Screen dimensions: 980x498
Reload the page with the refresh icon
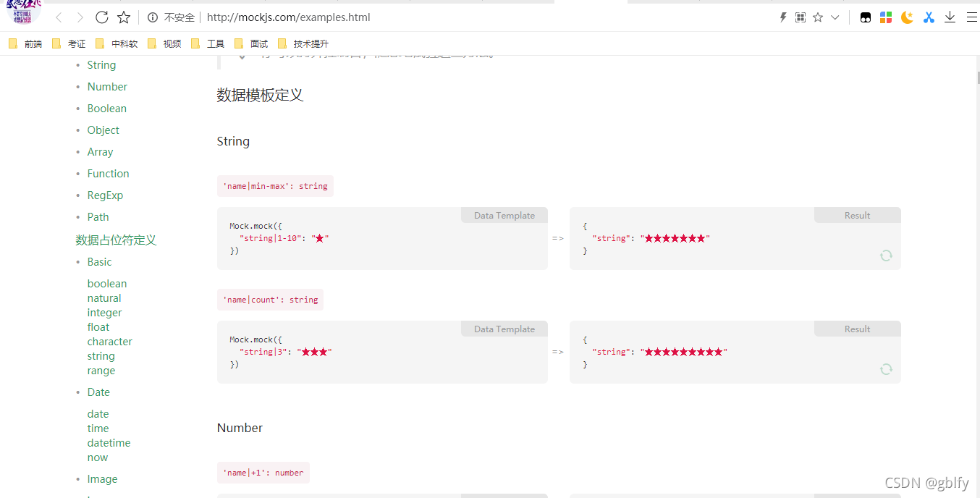pyautogui.click(x=102, y=17)
